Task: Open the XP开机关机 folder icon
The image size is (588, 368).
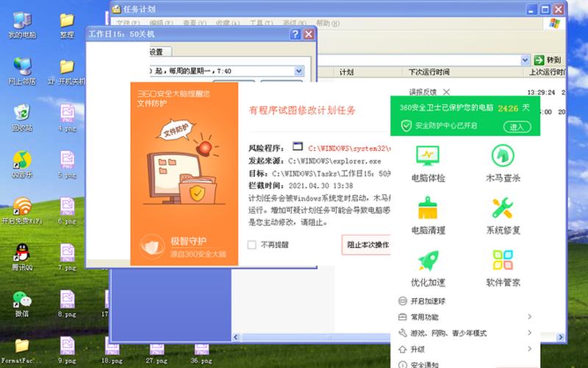Action: 67,71
